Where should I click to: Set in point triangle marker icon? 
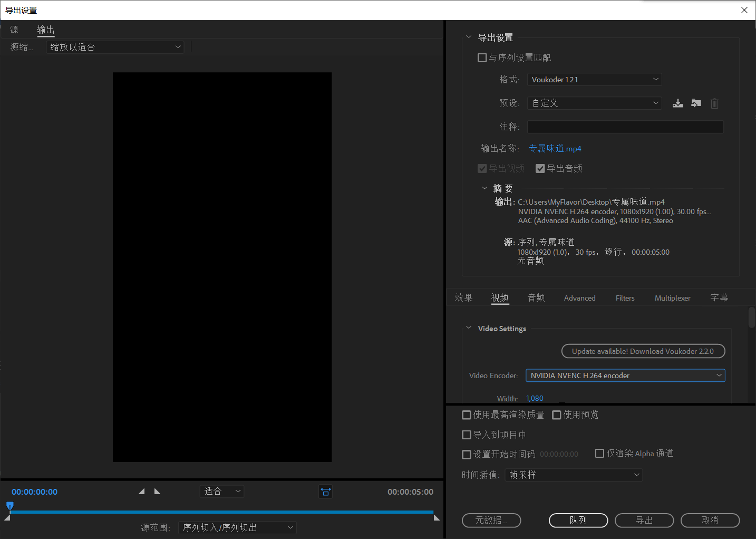(x=141, y=491)
